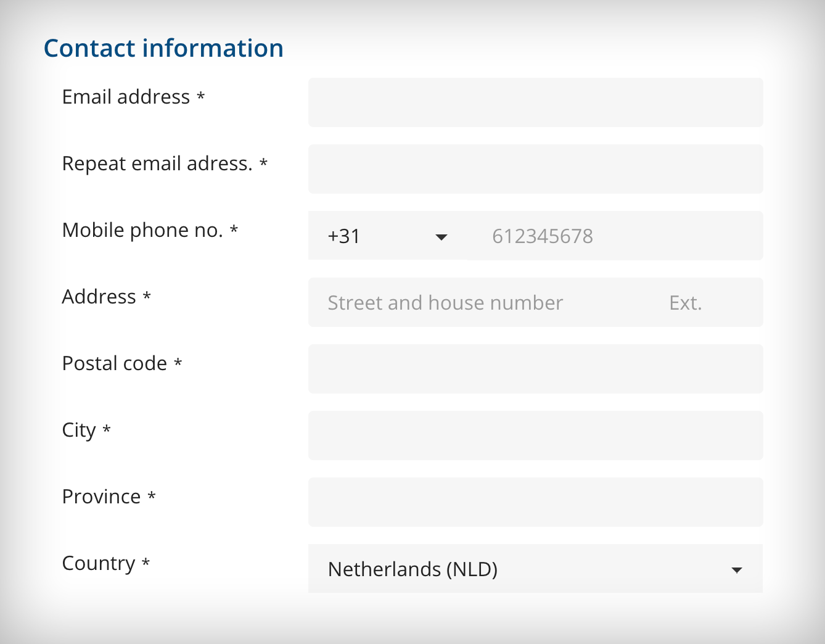Click the Repeat email address field
Viewport: 825px width, 644px height.
[535, 169]
